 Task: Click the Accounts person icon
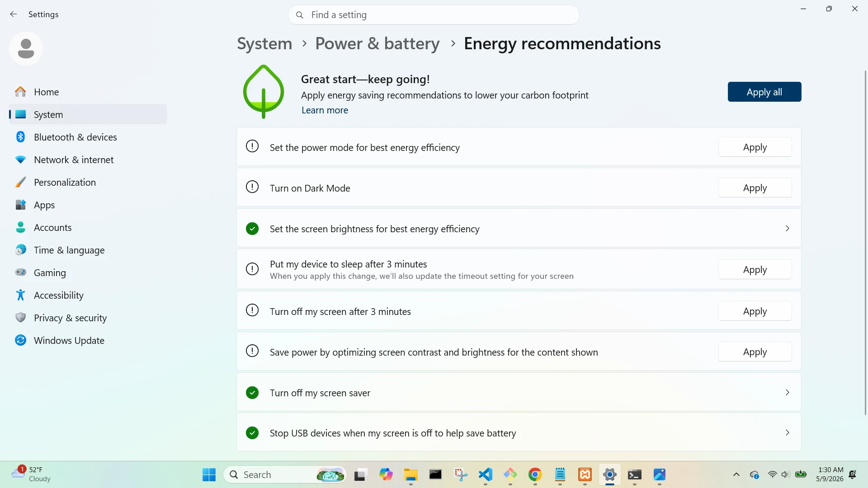coord(20,227)
